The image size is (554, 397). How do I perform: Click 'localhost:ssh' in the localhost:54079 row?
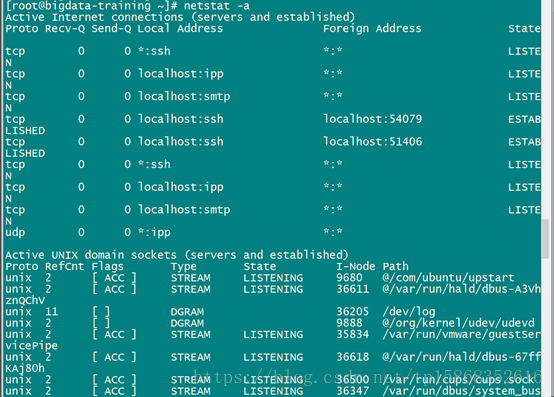[x=181, y=119]
